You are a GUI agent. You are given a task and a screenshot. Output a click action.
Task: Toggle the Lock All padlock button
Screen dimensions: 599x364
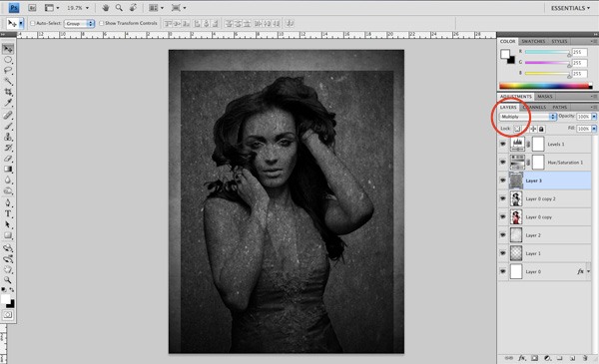pyautogui.click(x=541, y=129)
